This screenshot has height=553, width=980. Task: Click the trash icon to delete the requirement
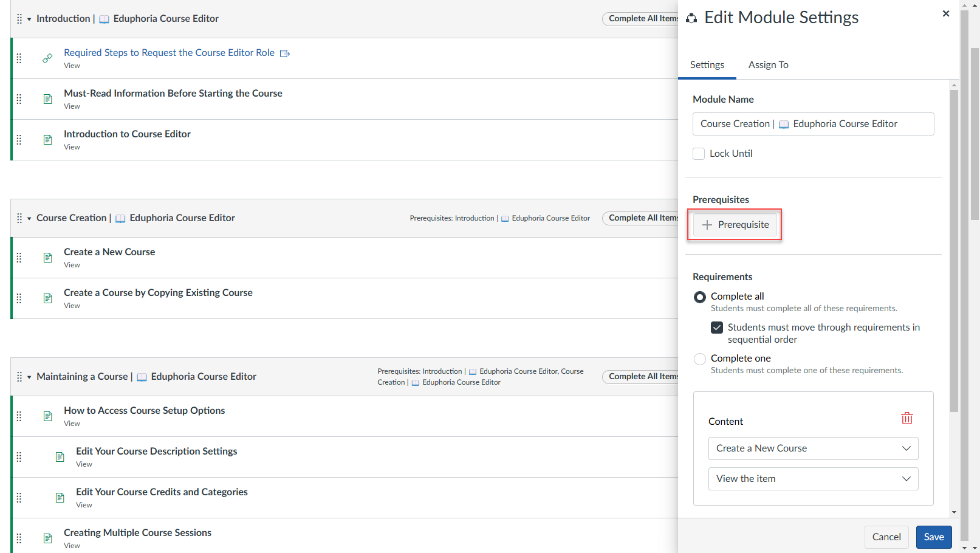pyautogui.click(x=907, y=418)
